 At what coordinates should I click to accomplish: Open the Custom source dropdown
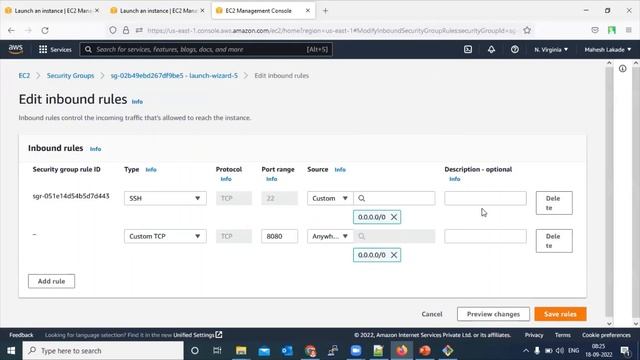click(x=330, y=198)
